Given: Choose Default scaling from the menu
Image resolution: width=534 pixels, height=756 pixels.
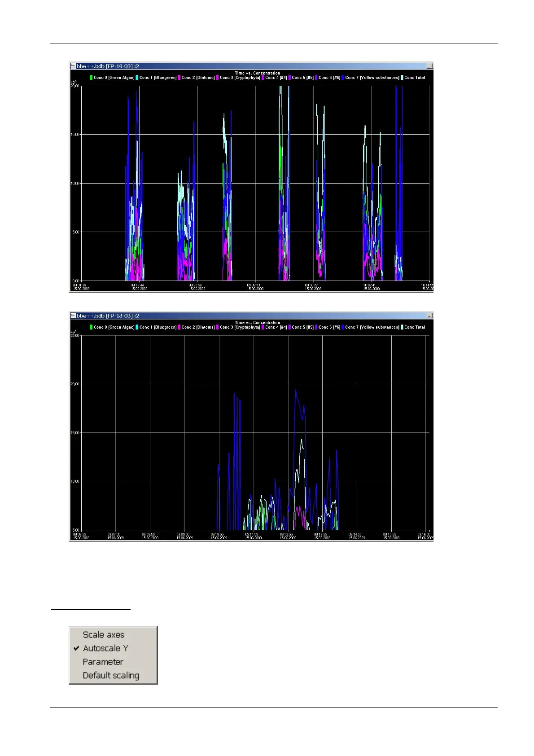Looking at the screenshot, I should tap(113, 675).
